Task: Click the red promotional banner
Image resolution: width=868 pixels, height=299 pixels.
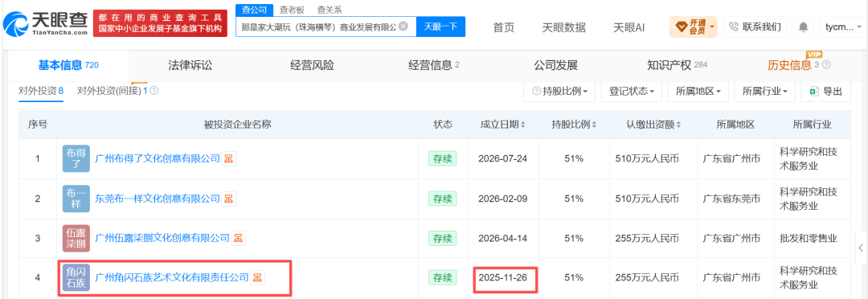Action: (160, 23)
